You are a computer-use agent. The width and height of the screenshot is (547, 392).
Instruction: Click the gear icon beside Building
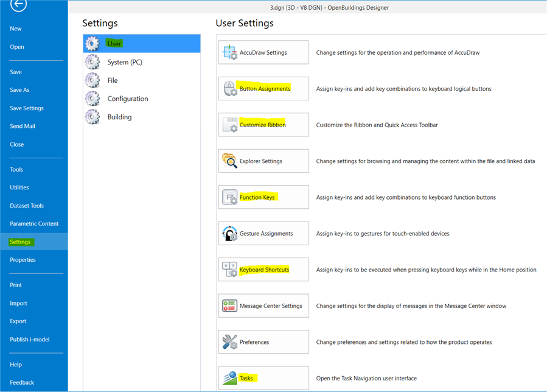click(92, 117)
